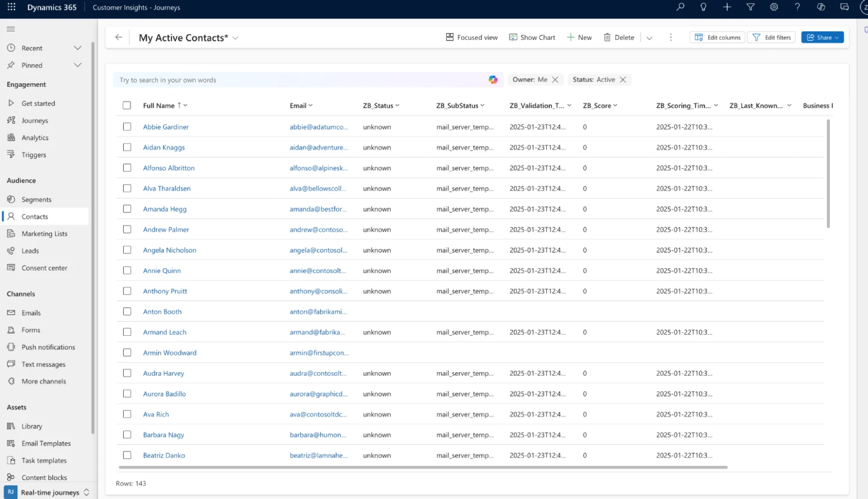Open Settings gear in the top bar
This screenshot has width=868, height=499.
click(x=774, y=8)
